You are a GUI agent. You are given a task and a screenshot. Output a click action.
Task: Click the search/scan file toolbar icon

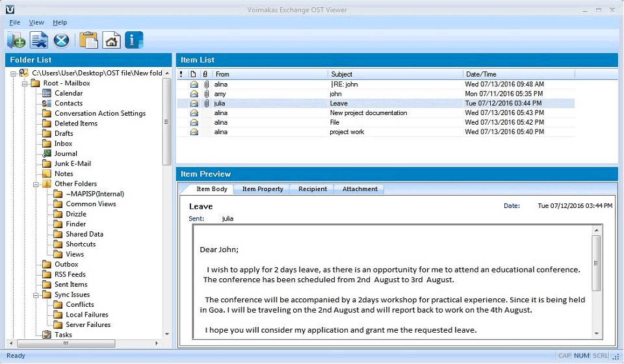pyautogui.click(x=39, y=40)
